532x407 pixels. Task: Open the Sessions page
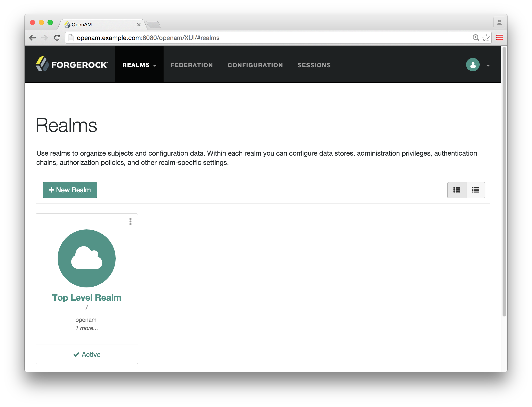point(314,65)
